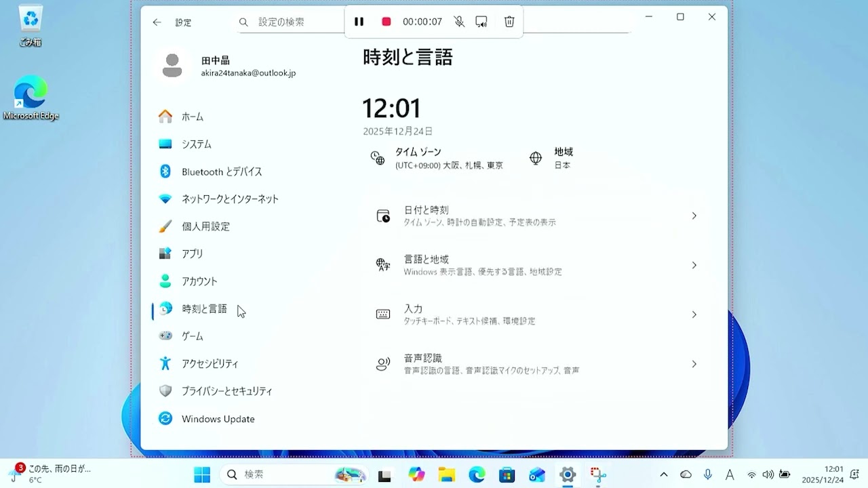Screen dimensions: 868x488
Task: Expand 音声認識 via its chevron
Action: point(694,364)
